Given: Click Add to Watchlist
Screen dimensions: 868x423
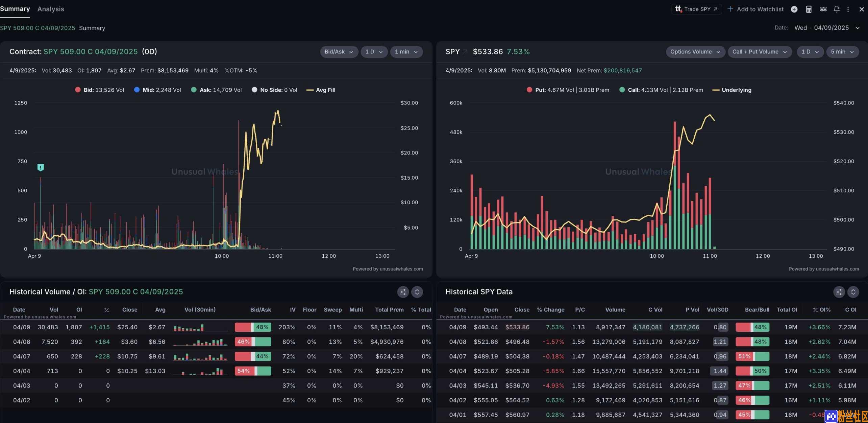Looking at the screenshot, I should (755, 9).
